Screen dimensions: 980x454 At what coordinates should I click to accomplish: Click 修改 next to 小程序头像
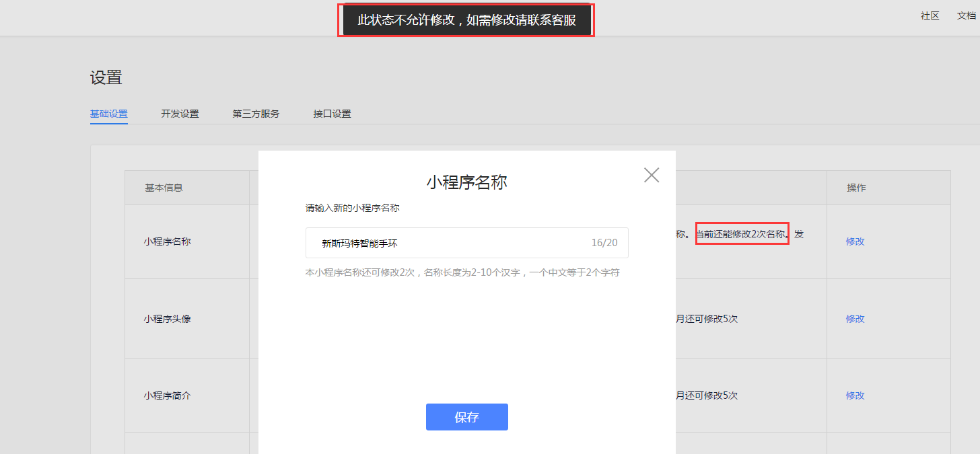854,318
